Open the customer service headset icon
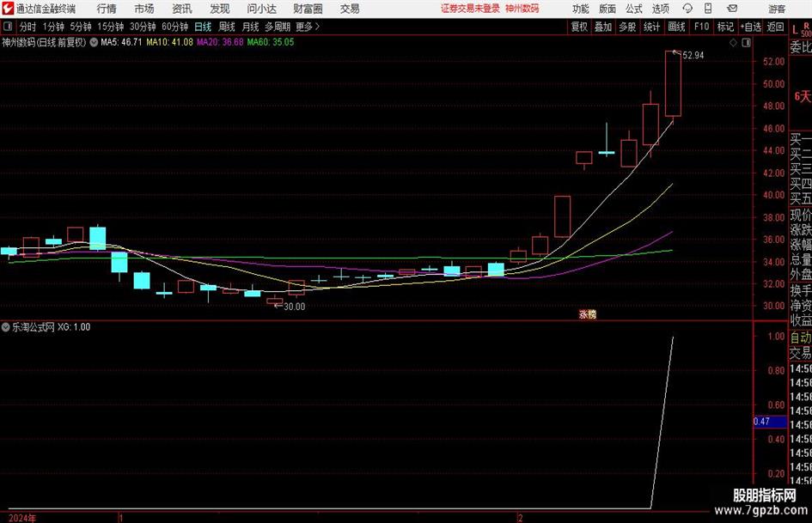812x523 pixels. [687, 9]
